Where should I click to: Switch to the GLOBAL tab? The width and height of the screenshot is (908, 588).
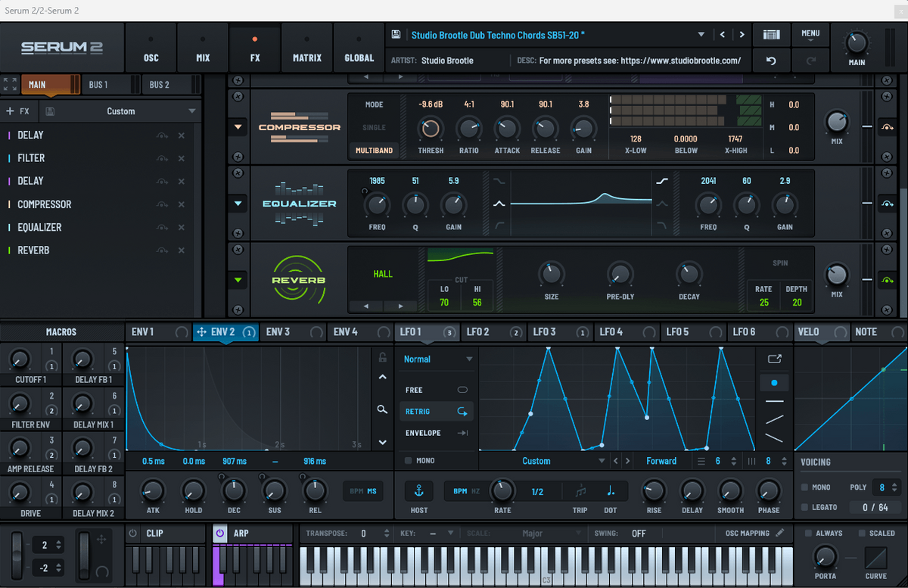[x=359, y=48]
